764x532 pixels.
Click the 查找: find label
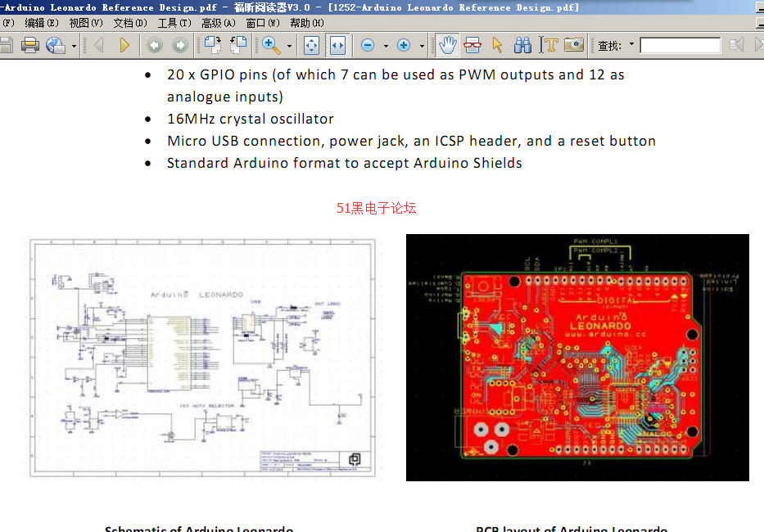(609, 46)
